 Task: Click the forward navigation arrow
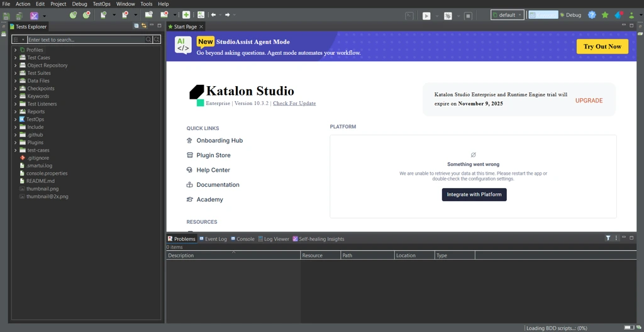click(x=227, y=15)
